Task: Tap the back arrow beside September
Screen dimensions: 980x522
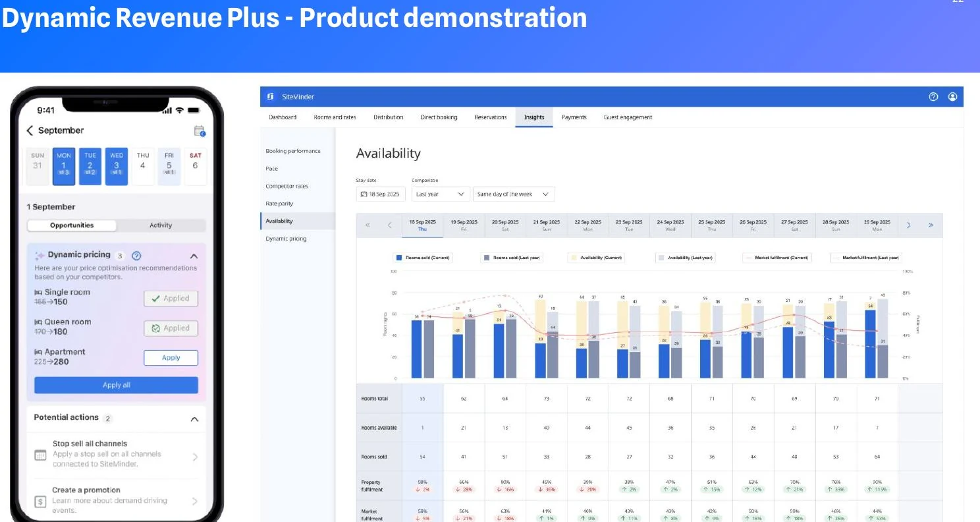Action: tap(30, 130)
